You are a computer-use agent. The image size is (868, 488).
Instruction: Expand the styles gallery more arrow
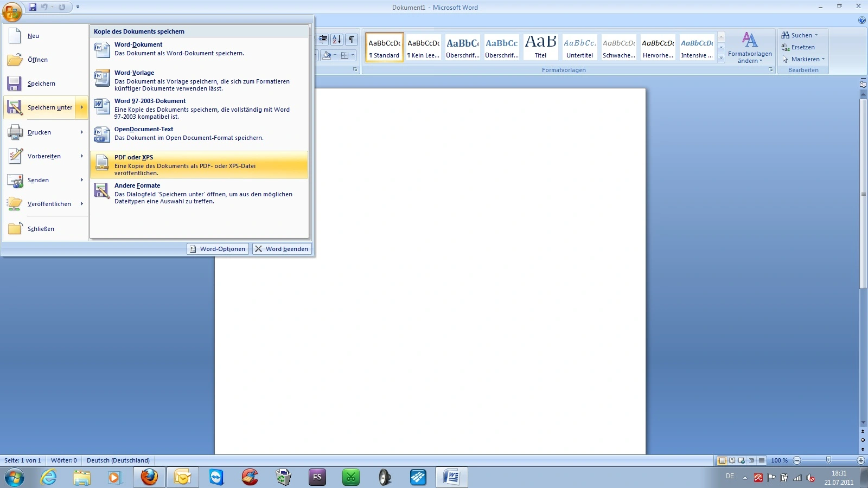click(x=721, y=57)
